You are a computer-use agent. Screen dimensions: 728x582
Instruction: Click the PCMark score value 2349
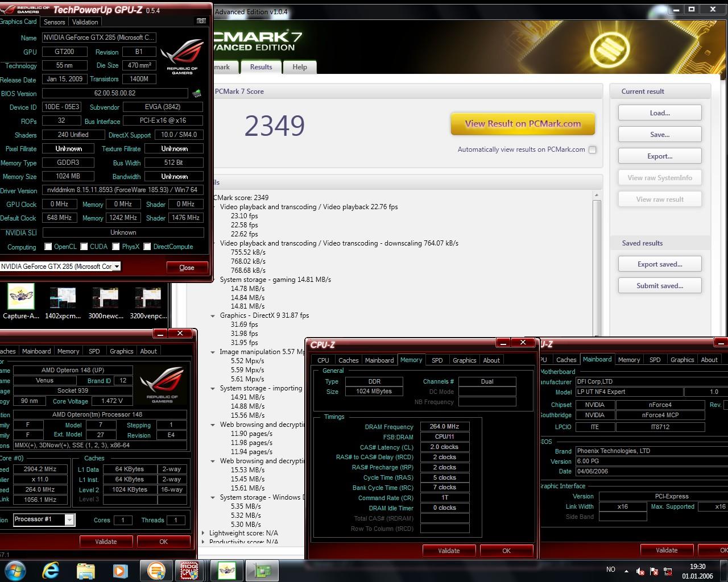tap(275, 126)
